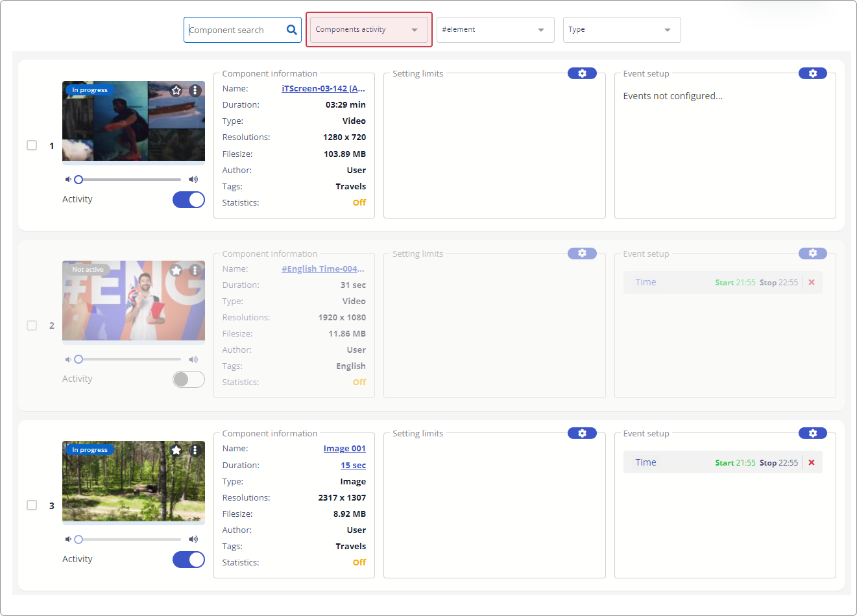Screen dimensions: 857x616
Task: Click the search magnifier icon
Action: [291, 30]
